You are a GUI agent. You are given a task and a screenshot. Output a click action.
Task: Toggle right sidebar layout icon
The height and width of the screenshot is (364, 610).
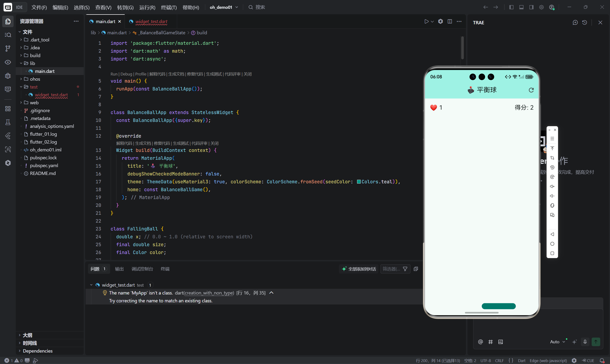pyautogui.click(x=531, y=7)
